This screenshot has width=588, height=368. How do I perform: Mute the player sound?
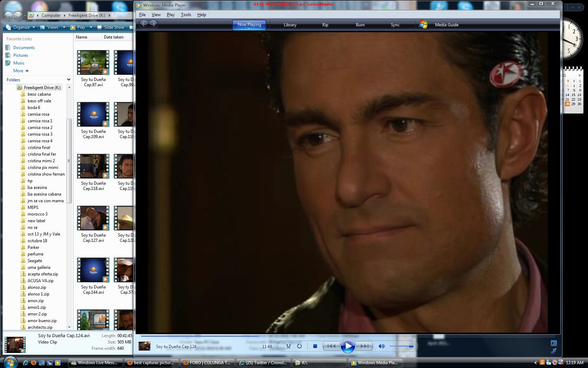click(381, 346)
